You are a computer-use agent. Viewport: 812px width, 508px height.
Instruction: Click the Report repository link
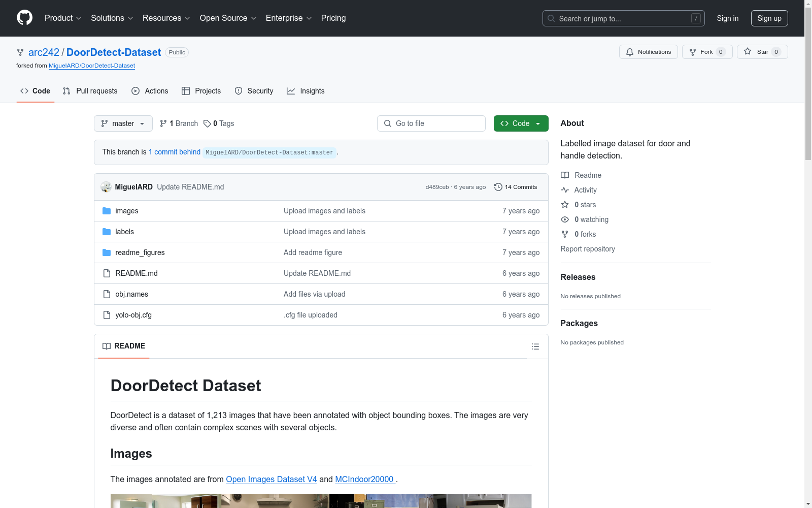(x=588, y=249)
